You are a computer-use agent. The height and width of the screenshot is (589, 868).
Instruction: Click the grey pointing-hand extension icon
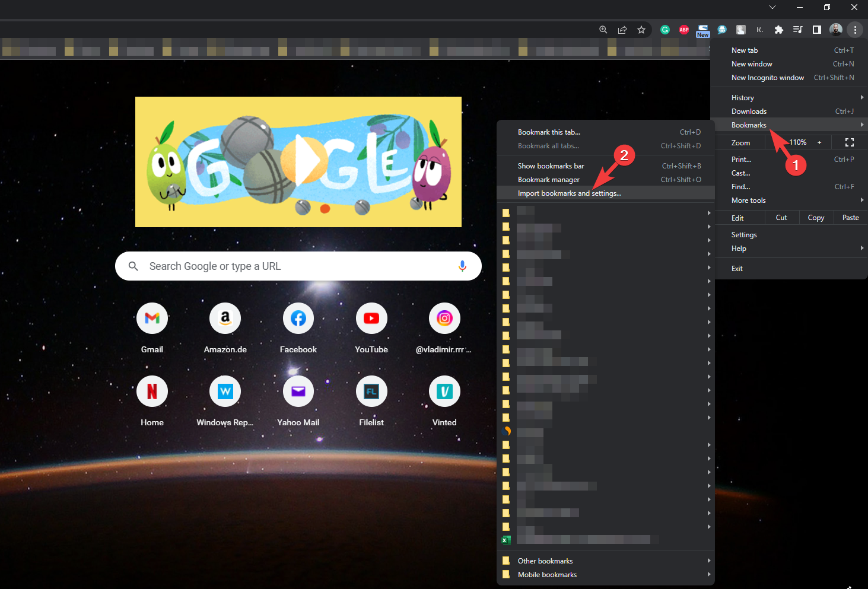741,30
